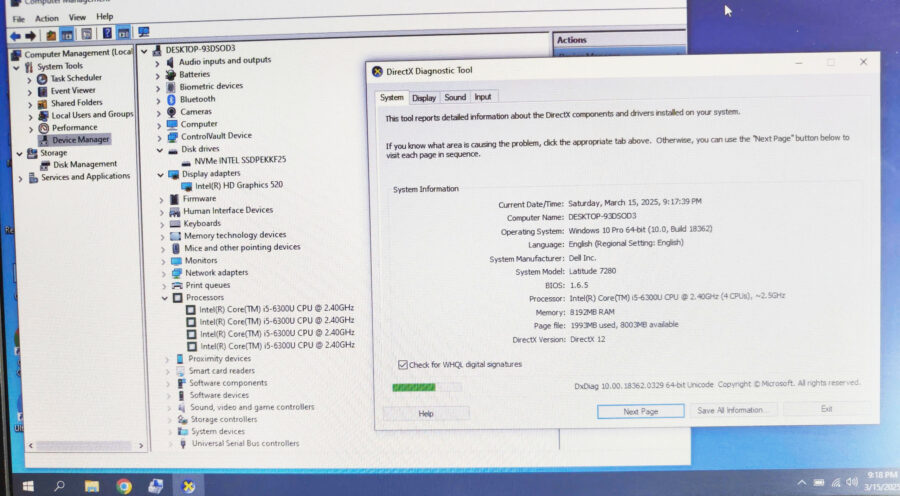The image size is (900, 496).
Task: Select NVMe INTEL SSDPEKKF25 drive
Action: (240, 160)
